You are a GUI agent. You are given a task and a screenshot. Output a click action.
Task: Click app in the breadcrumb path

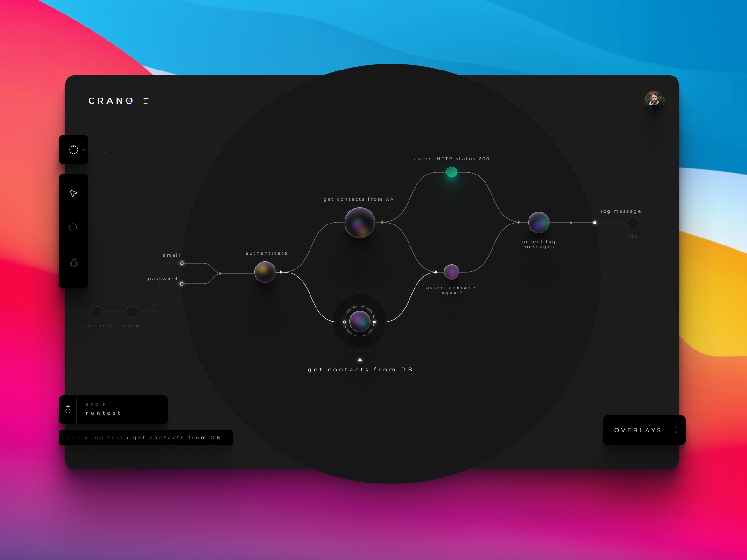click(x=76, y=437)
